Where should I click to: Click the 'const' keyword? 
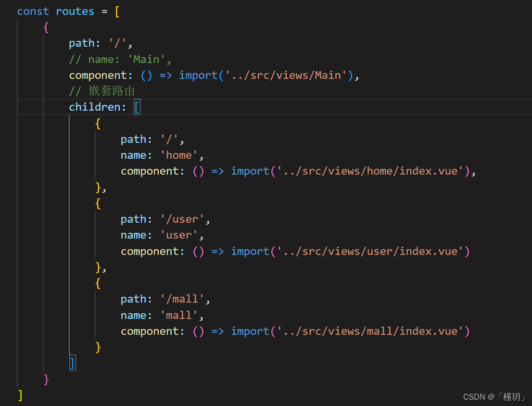tap(33, 12)
